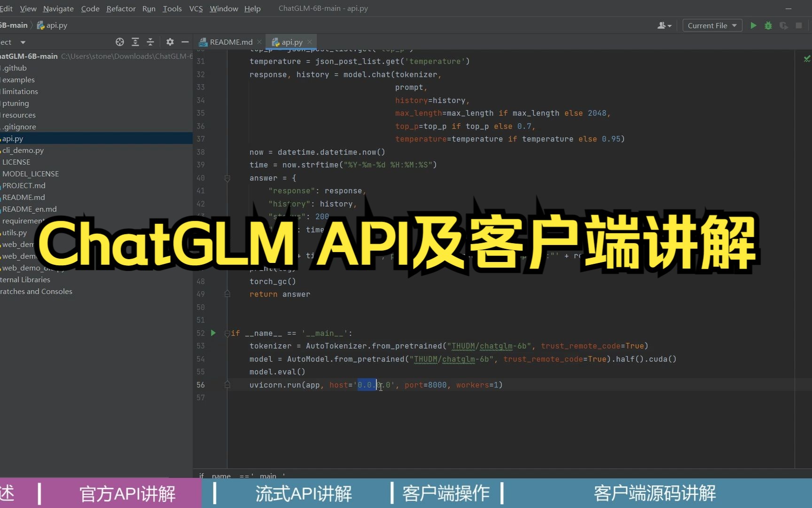
Task: Click the inspections checkmark above the scrollbar
Action: coord(807,58)
